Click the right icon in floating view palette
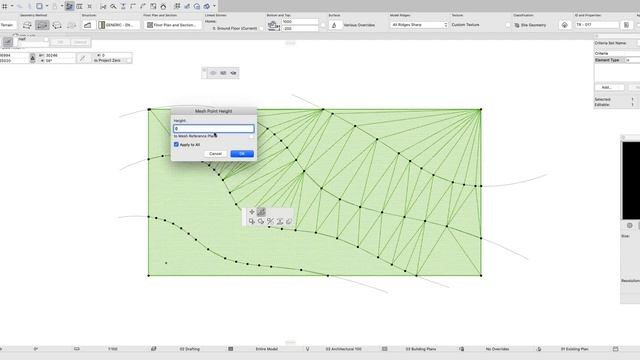Image resolution: width=640 pixels, height=360 pixels. (233, 73)
